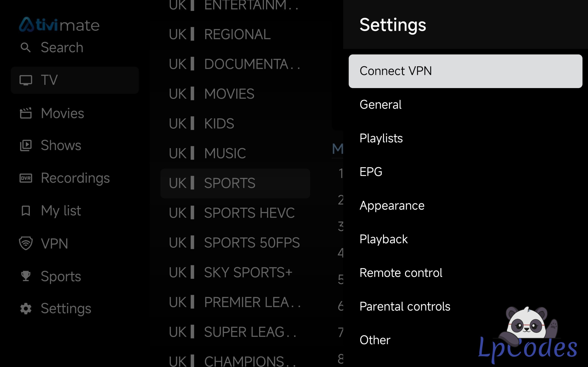Click the VPN shield icon

26,243
